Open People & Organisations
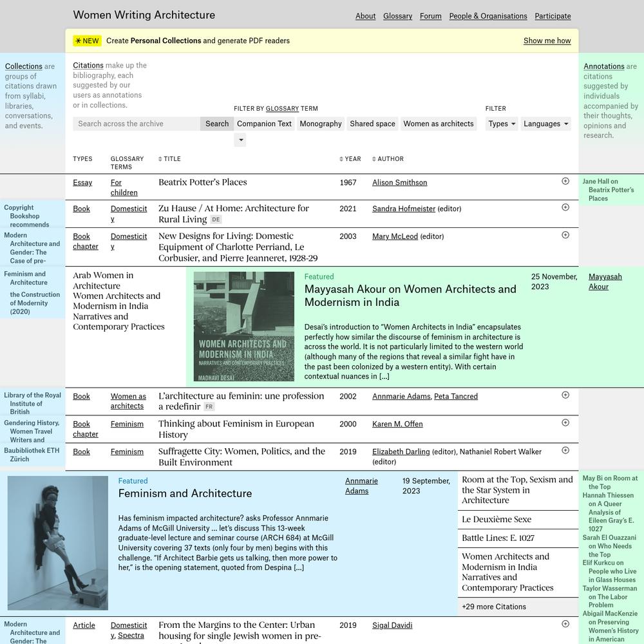The width and height of the screenshot is (644, 644). (488, 16)
